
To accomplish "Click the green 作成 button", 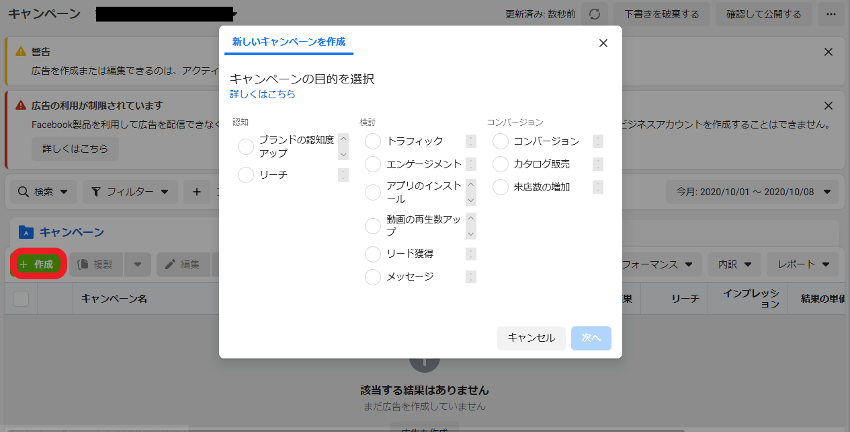I will click(x=37, y=264).
